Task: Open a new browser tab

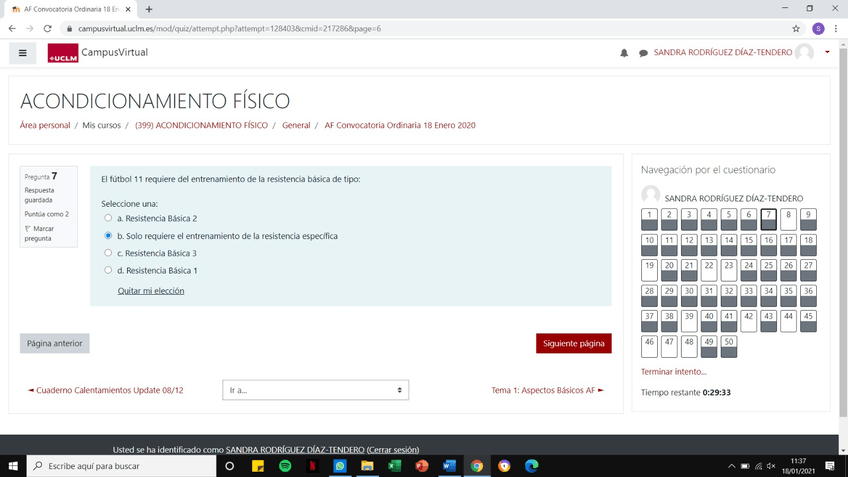Action: [x=149, y=9]
